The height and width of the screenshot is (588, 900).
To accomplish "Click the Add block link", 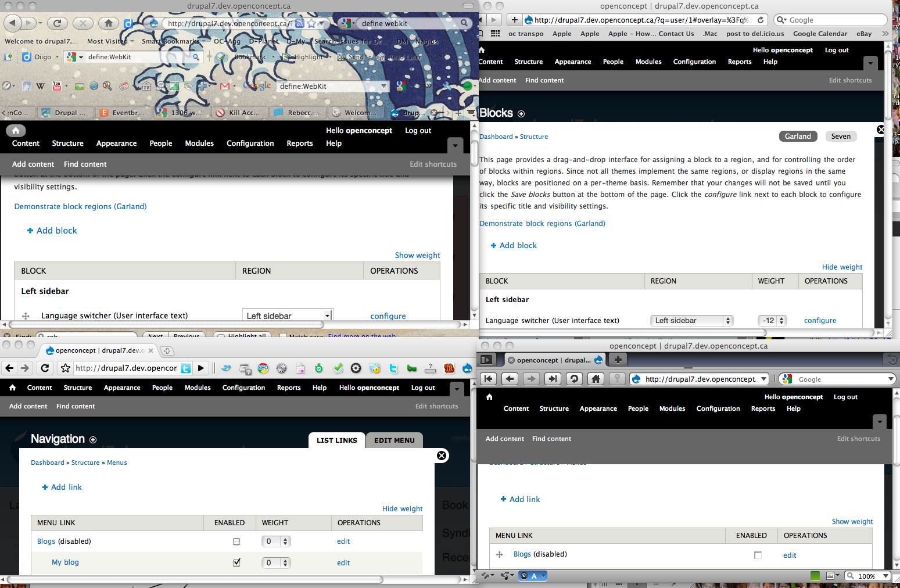I will [518, 245].
